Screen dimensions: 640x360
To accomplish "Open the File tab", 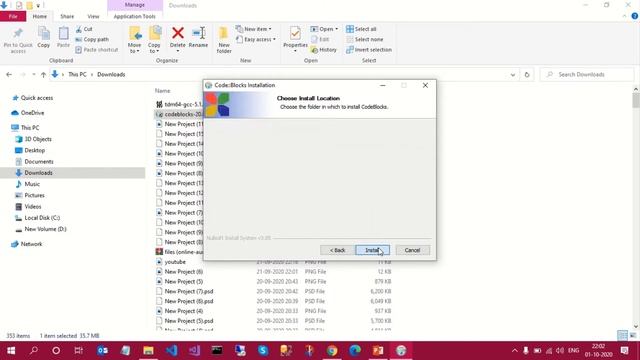I will coord(13,16).
